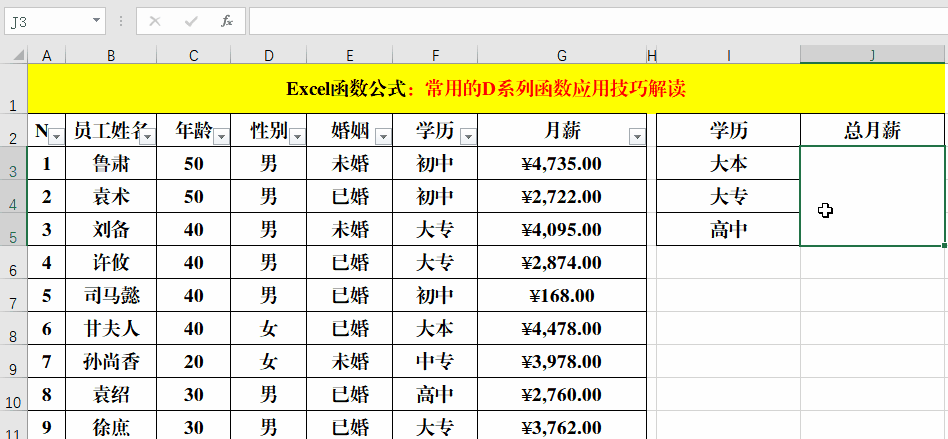948x439 pixels.
Task: Click into the formula bar input
Action: [x=598, y=22]
